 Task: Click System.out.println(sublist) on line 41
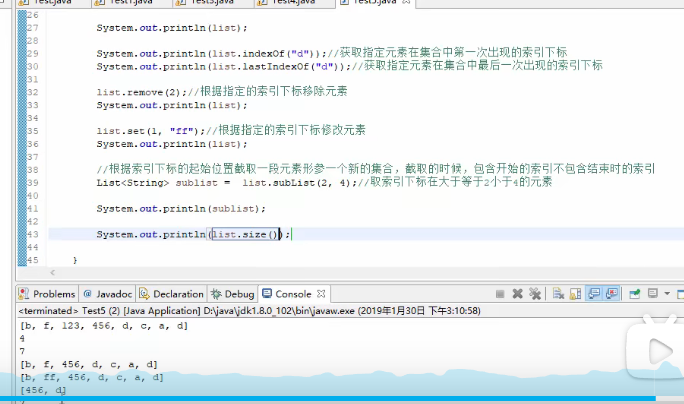181,209
